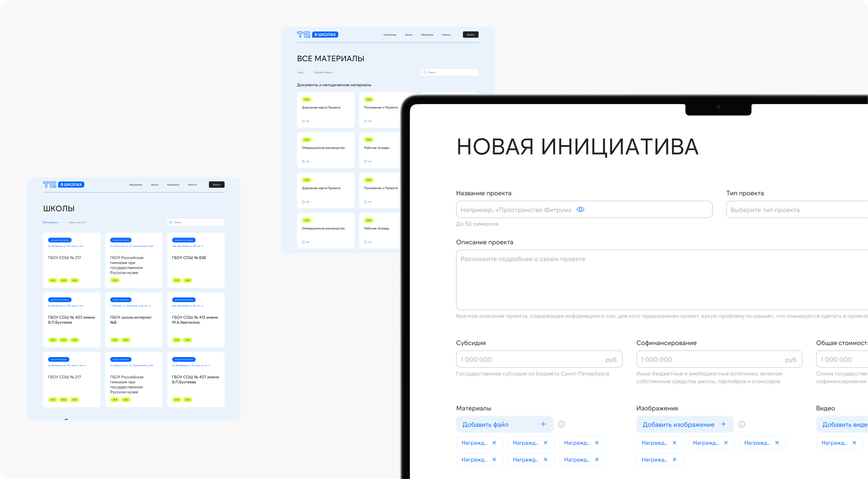Click info icon beside Добавить изображение
This screenshot has height=479, width=868.
(x=742, y=424)
